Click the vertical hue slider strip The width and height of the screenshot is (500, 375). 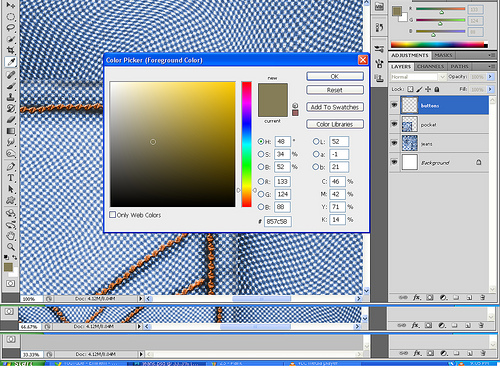[247, 144]
